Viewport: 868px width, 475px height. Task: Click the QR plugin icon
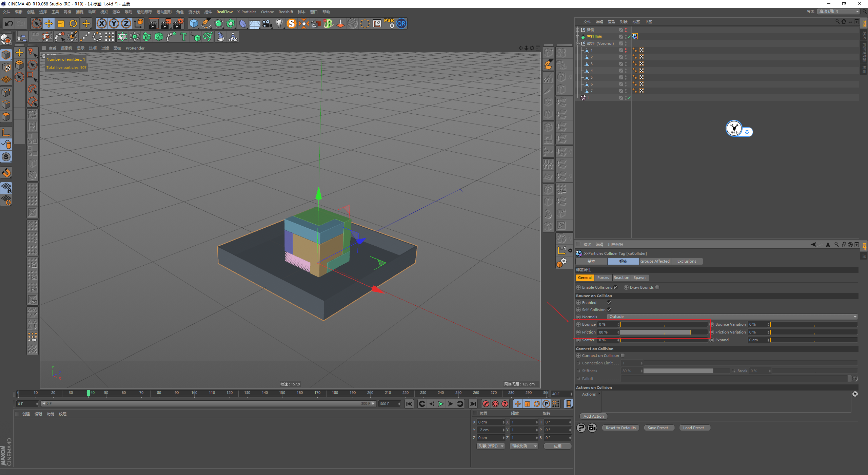(401, 23)
